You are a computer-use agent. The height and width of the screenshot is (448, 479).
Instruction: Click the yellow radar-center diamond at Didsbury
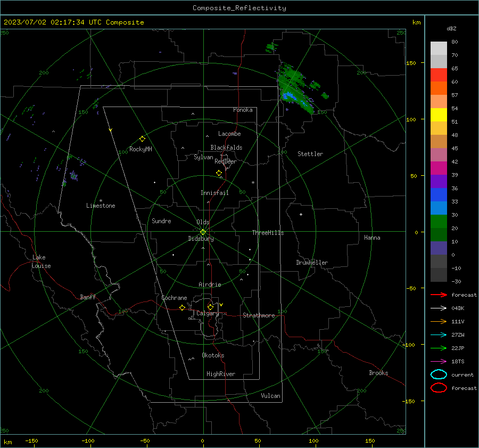tap(203, 232)
